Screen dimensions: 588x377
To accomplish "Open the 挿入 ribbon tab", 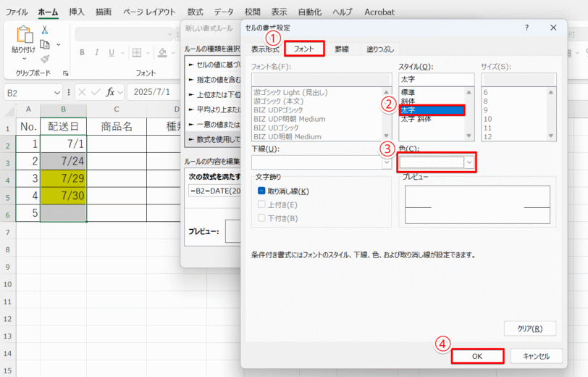I will coord(77,12).
